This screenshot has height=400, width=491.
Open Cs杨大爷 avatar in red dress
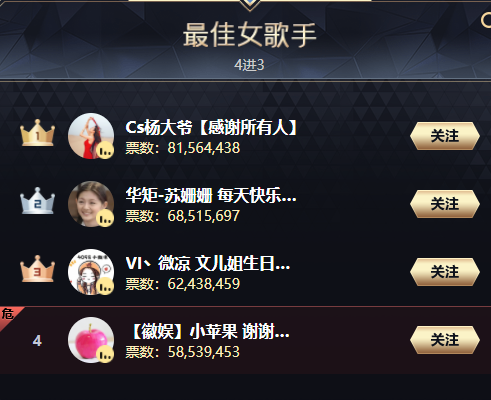(x=91, y=136)
